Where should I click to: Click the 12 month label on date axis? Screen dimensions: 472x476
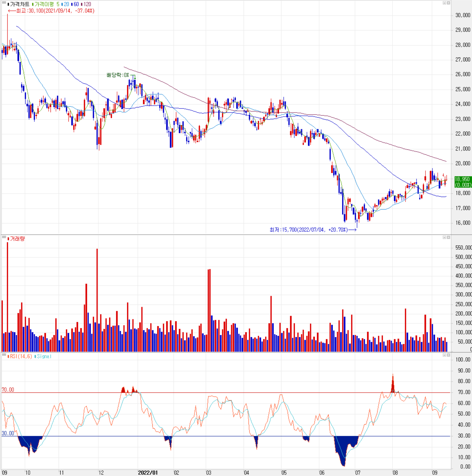click(101, 473)
